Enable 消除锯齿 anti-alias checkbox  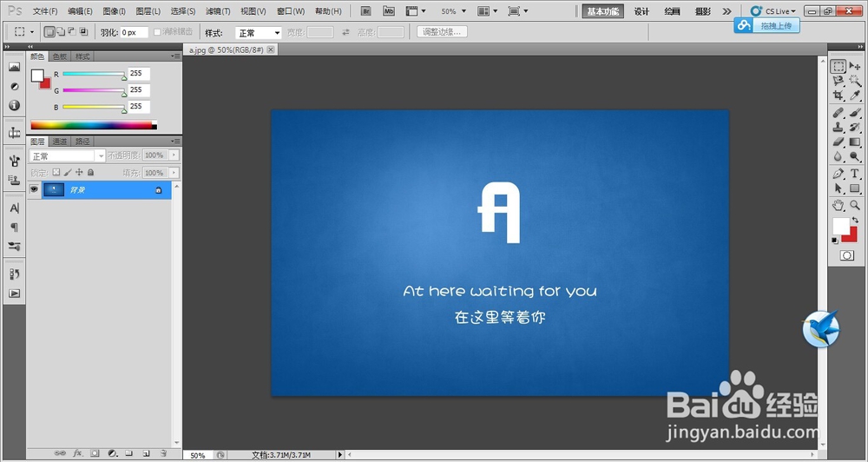click(157, 32)
